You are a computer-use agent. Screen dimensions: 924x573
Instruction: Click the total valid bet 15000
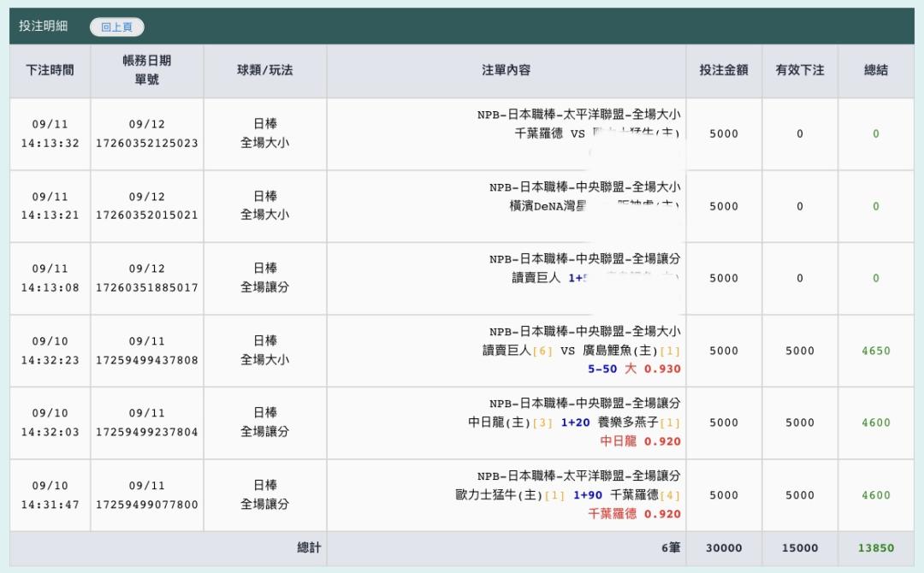[x=800, y=547]
